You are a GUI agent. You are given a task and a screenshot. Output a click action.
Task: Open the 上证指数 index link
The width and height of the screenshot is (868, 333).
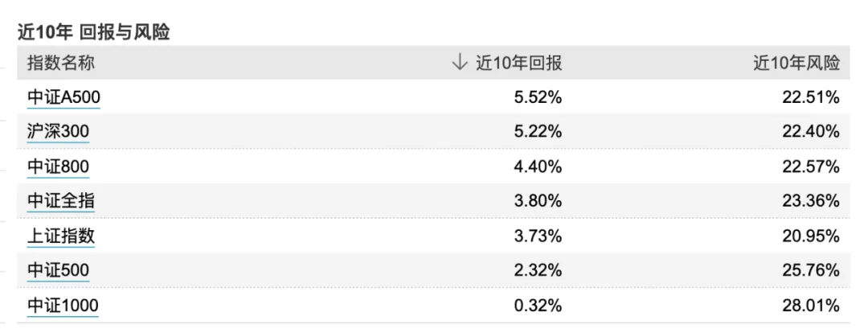[x=61, y=236]
